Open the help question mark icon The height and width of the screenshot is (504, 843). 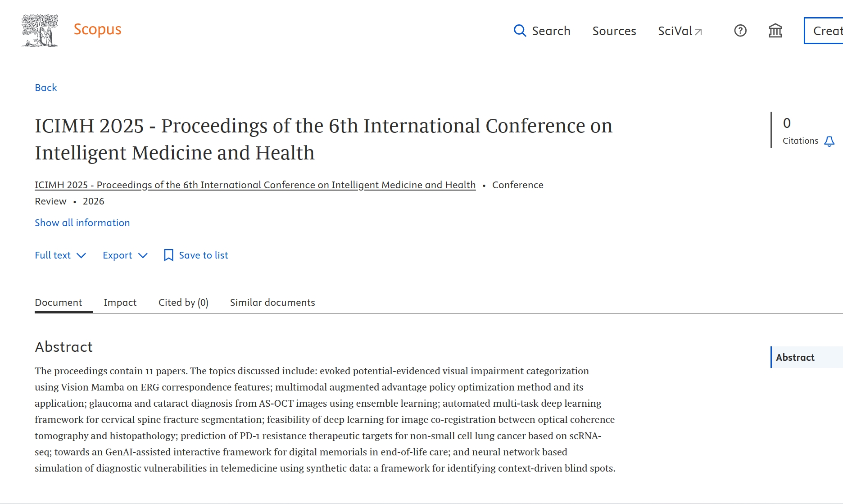click(740, 31)
